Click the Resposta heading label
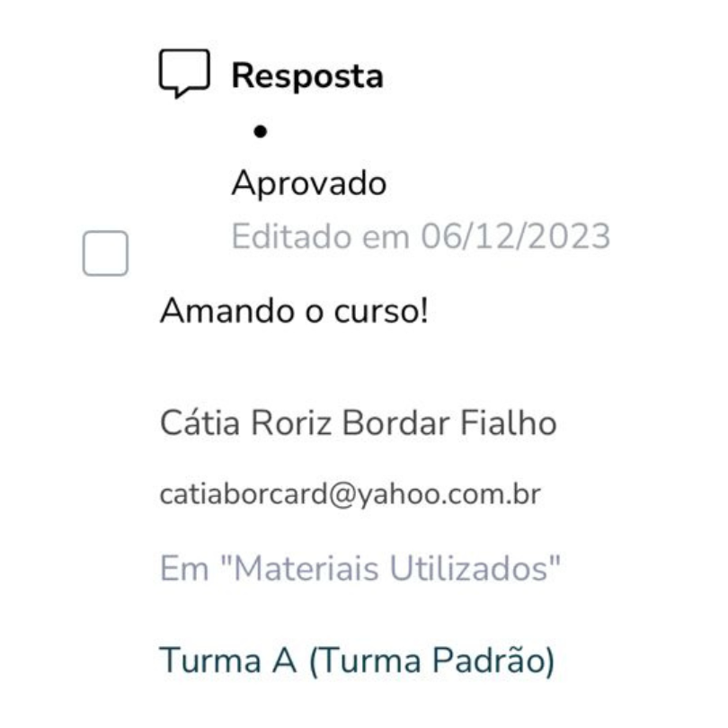The image size is (728, 728). tap(307, 75)
